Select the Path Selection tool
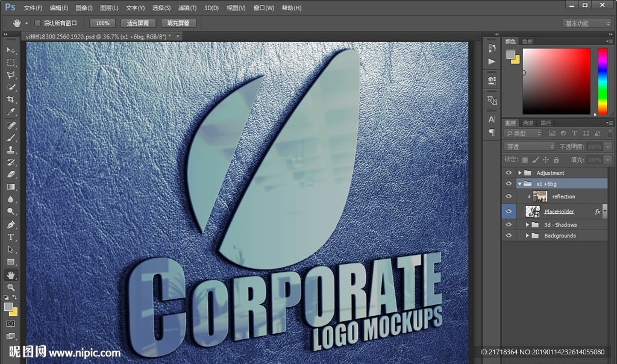 tap(11, 249)
